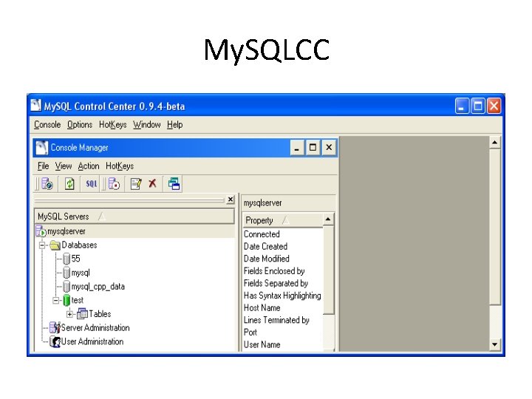The height and width of the screenshot is (399, 532).
Task: Click the server disconnect toolbar icon with red dot
Action: 114,184
